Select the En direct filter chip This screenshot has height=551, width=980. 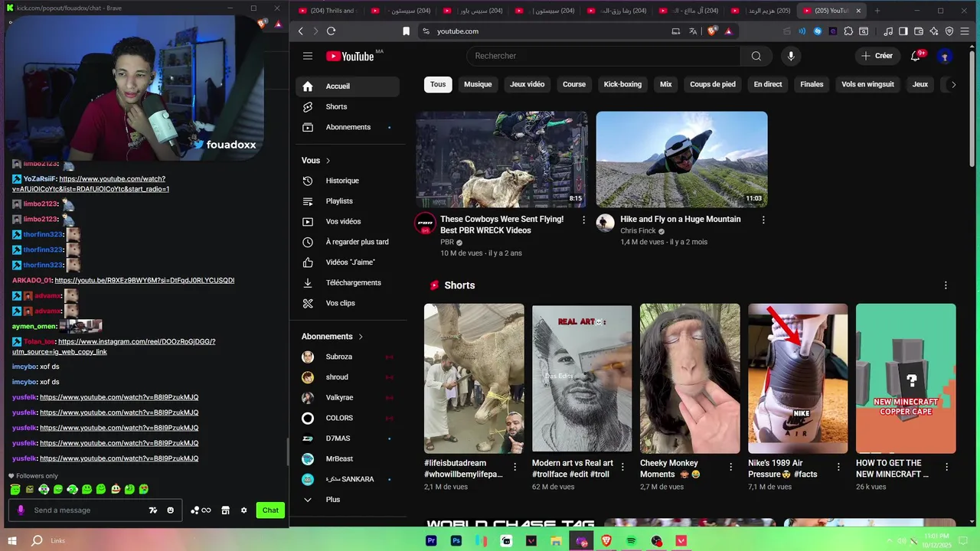click(x=768, y=84)
